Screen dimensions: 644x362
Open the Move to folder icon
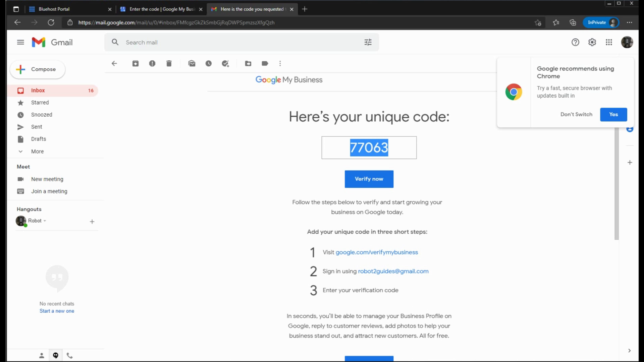(x=248, y=63)
